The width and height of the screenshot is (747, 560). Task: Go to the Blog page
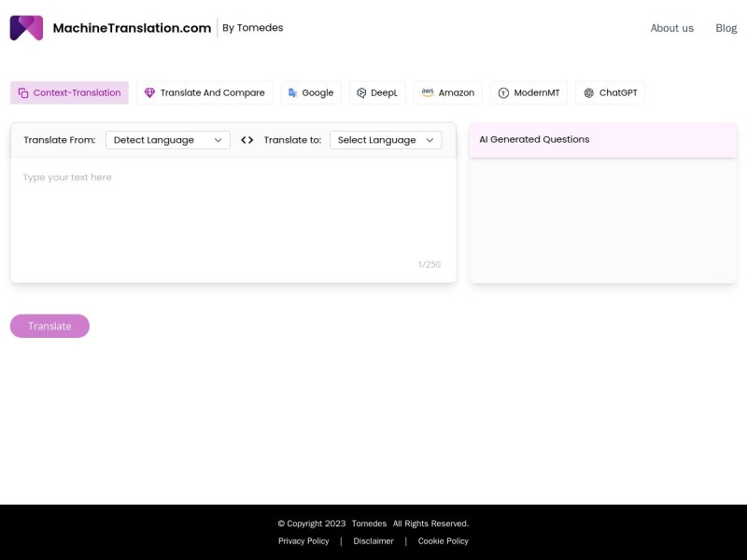[x=726, y=28]
